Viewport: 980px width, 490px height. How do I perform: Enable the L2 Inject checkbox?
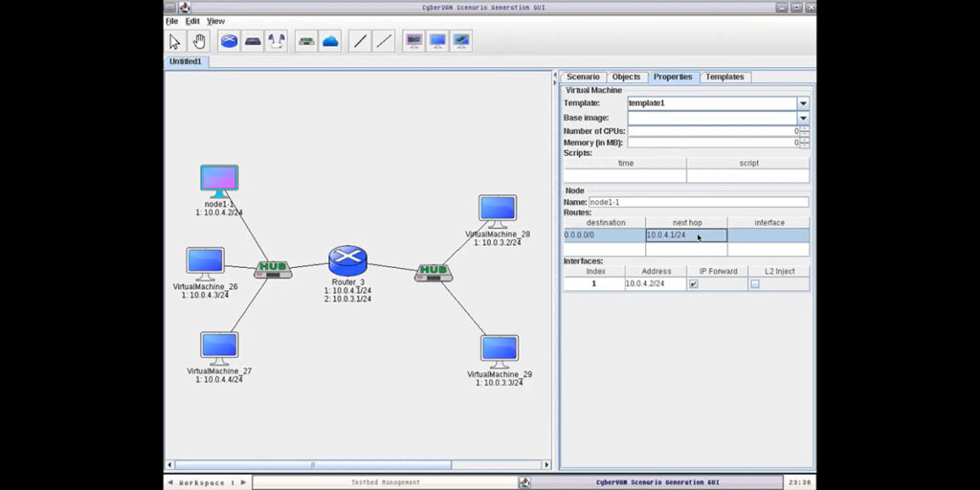(754, 284)
